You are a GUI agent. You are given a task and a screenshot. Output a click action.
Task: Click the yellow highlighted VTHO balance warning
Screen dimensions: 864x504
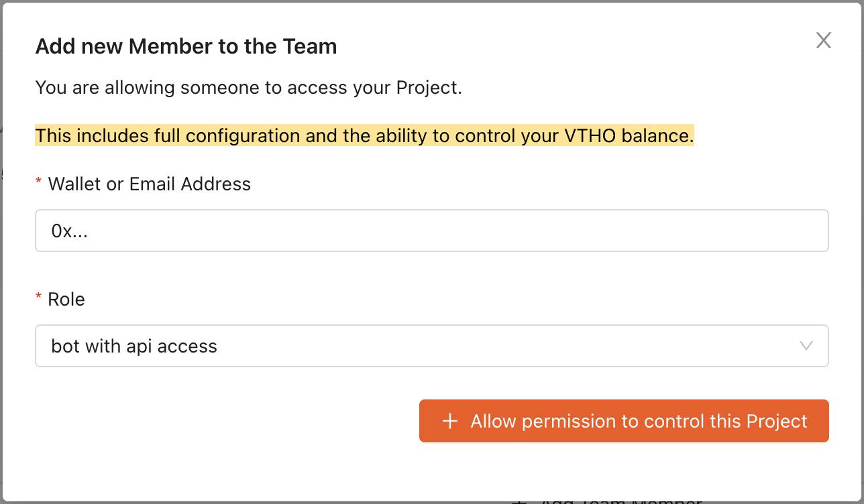(x=364, y=136)
